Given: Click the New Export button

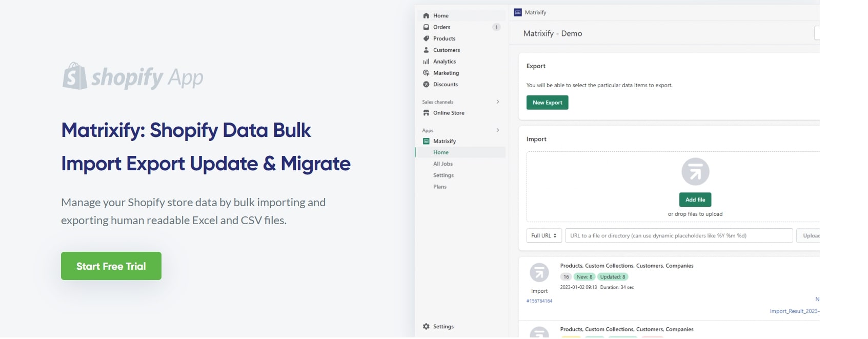Looking at the screenshot, I should tap(547, 103).
